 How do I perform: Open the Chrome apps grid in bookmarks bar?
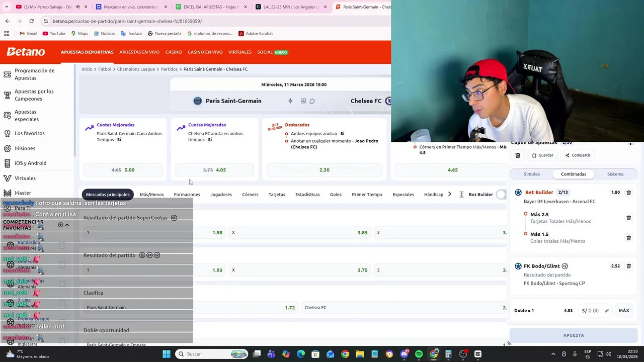pos(7,34)
